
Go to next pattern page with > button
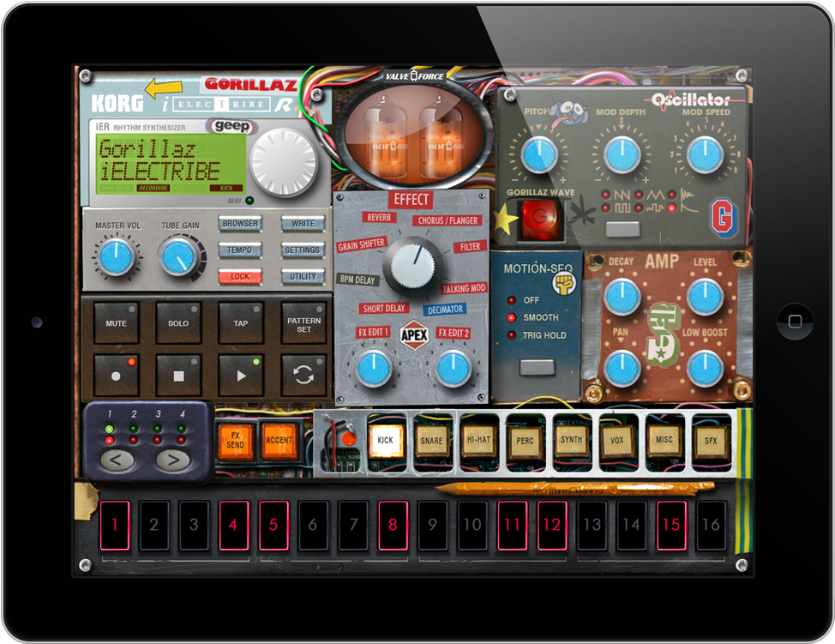(173, 459)
